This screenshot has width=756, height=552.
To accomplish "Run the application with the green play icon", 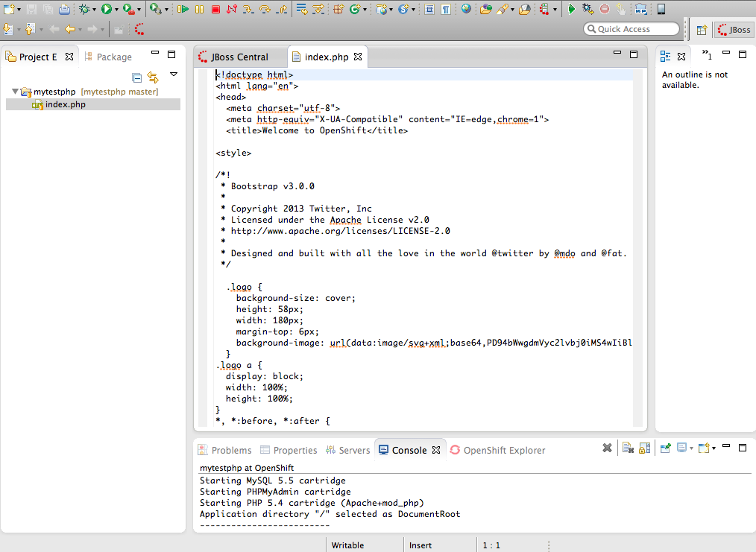I will [107, 9].
